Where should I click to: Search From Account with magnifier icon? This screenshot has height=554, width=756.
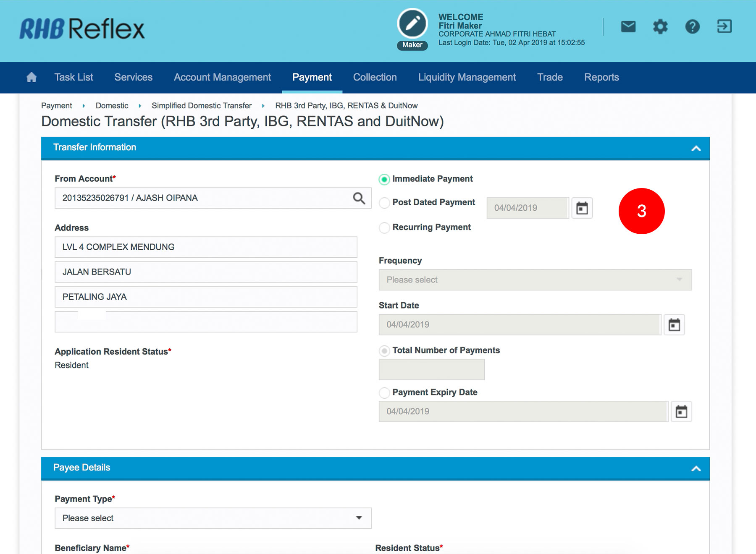tap(359, 198)
